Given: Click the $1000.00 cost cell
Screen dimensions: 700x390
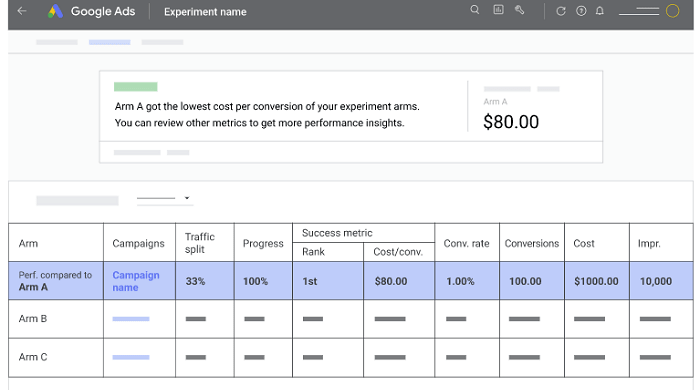Looking at the screenshot, I should tap(596, 282).
